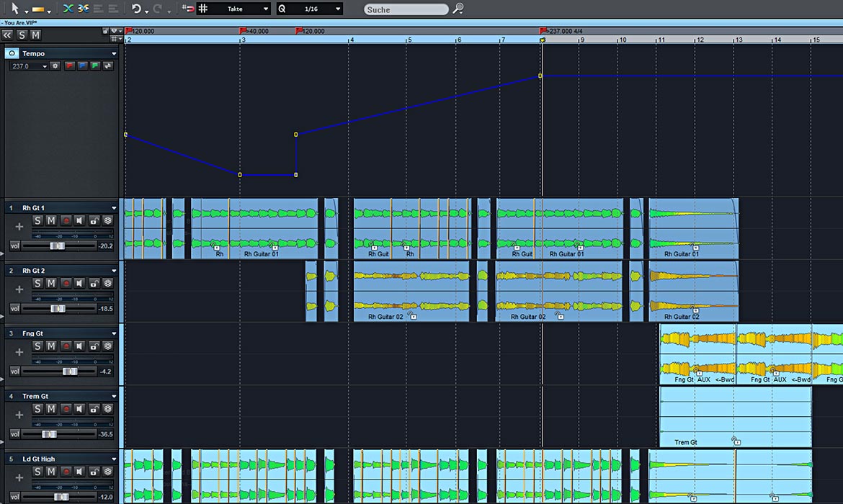
Task: Click the S button on Ld Gt High track
Action: pyautogui.click(x=37, y=472)
